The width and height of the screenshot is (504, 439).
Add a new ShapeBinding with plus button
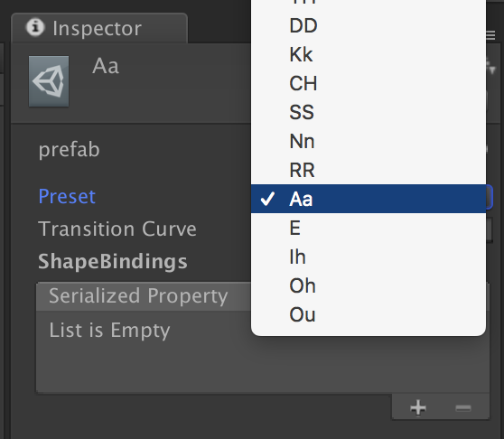(x=418, y=407)
